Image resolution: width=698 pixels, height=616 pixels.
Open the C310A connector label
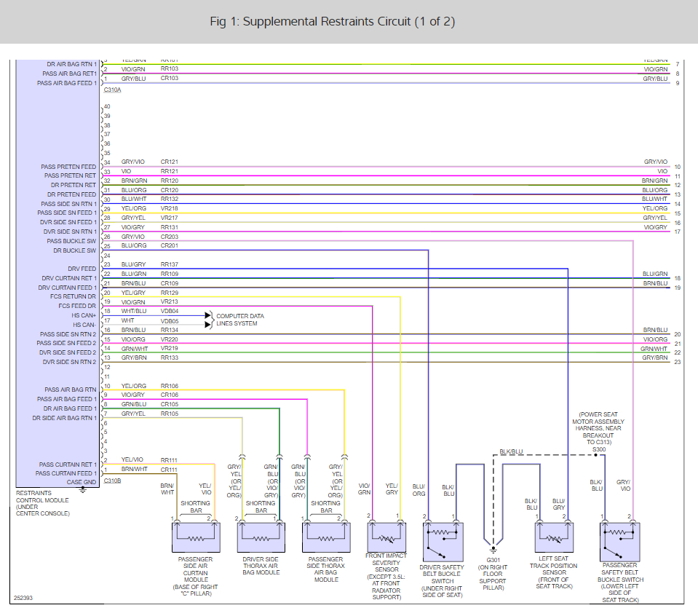tap(112, 90)
